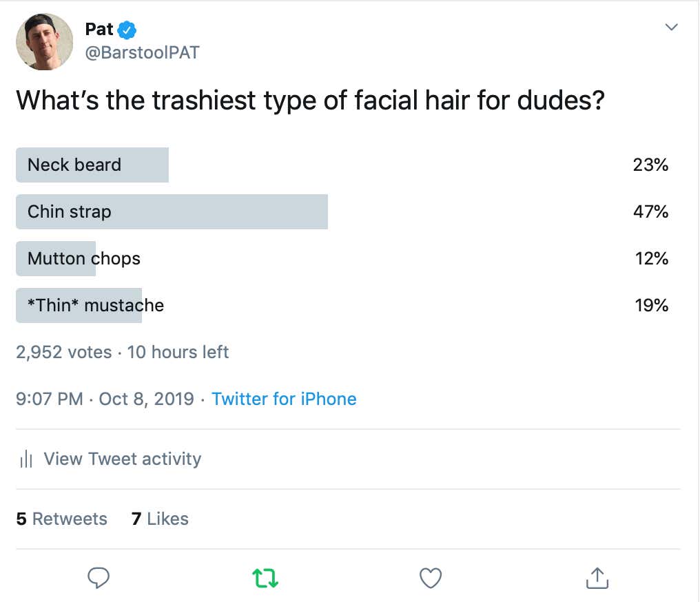
Task: Click the 9:07 PM Oct 8, 2019 timestamp
Action: (x=105, y=399)
